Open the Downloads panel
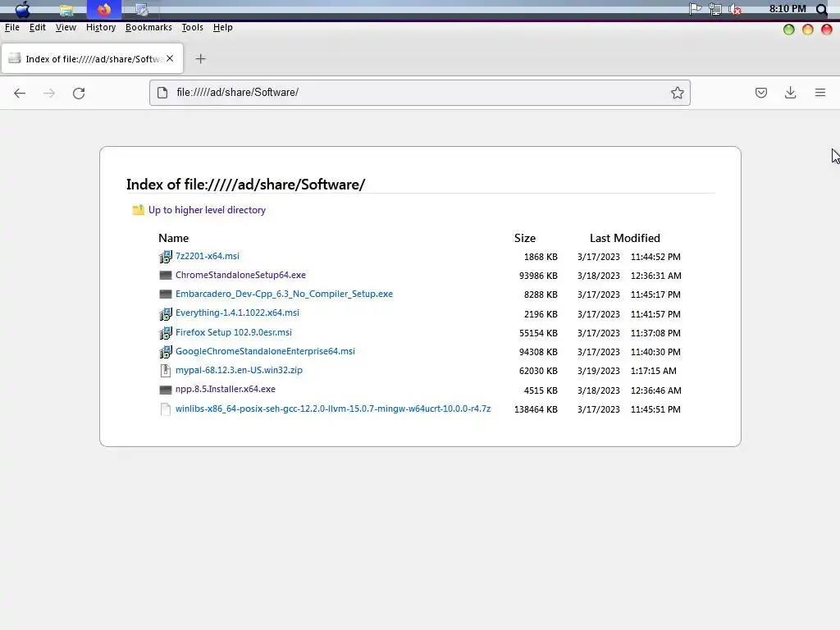 pyautogui.click(x=790, y=93)
